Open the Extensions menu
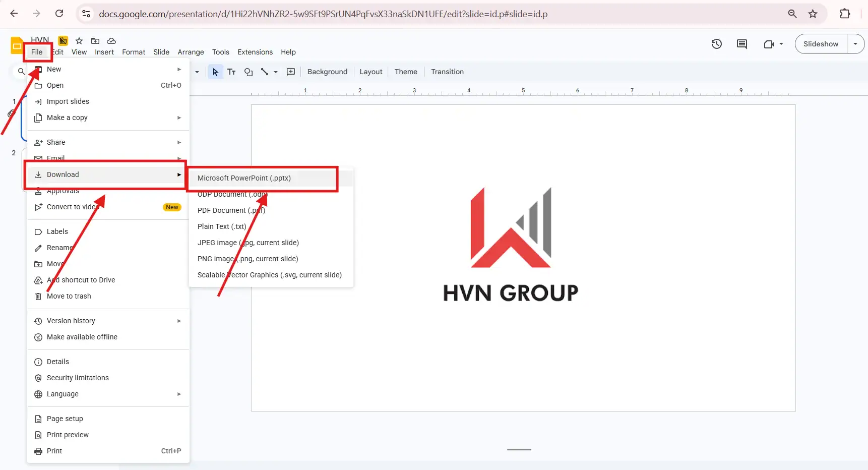 click(x=255, y=52)
